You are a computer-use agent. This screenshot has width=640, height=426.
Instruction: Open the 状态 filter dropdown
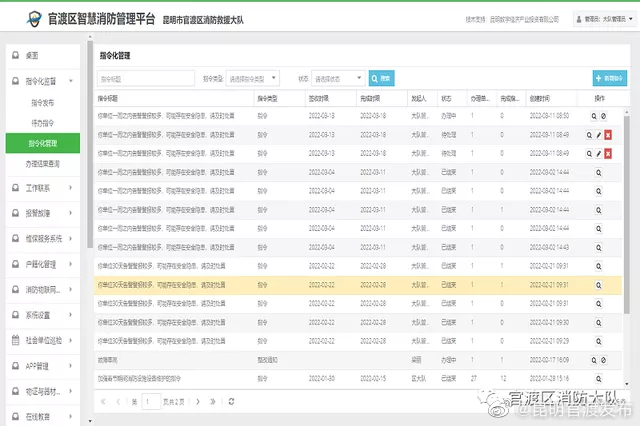click(338, 78)
